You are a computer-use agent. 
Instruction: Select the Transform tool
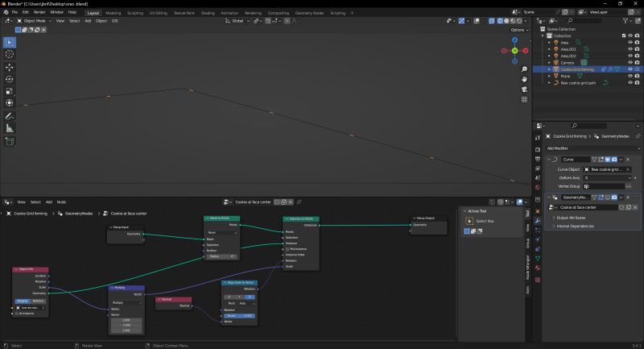[9, 103]
